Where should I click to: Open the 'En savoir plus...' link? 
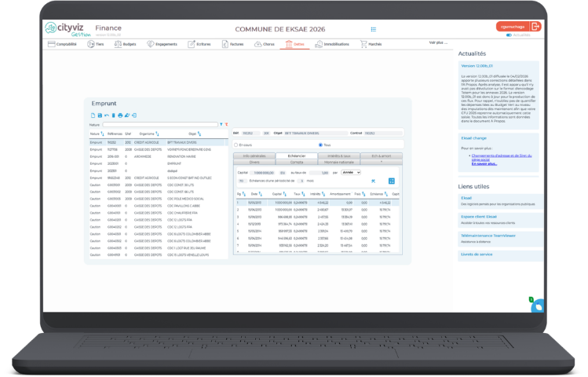(x=484, y=164)
